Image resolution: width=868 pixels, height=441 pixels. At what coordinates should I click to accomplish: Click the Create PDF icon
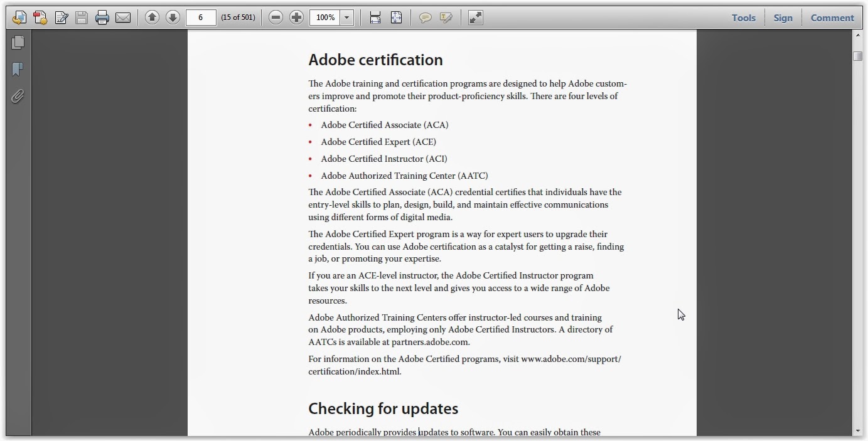click(40, 18)
